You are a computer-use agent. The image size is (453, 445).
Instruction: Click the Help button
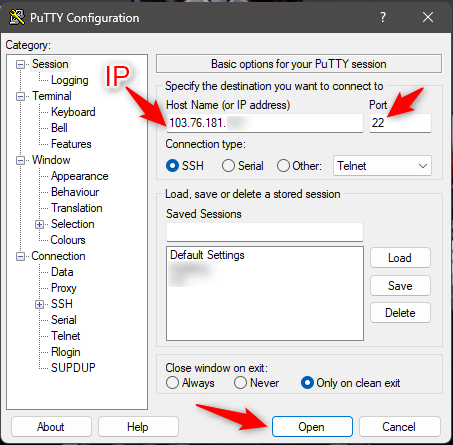[x=138, y=427]
